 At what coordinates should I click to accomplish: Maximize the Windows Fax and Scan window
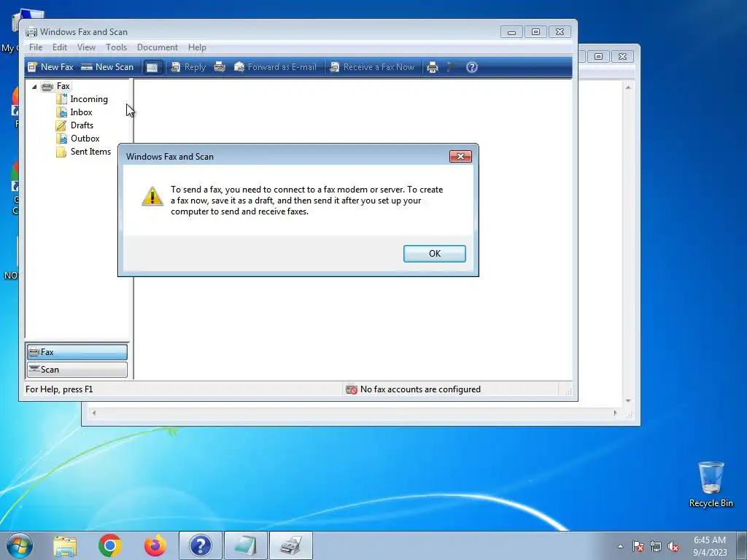[x=535, y=32]
